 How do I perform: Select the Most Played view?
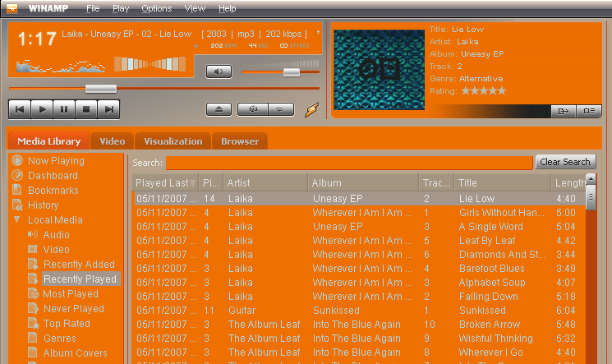point(71,293)
